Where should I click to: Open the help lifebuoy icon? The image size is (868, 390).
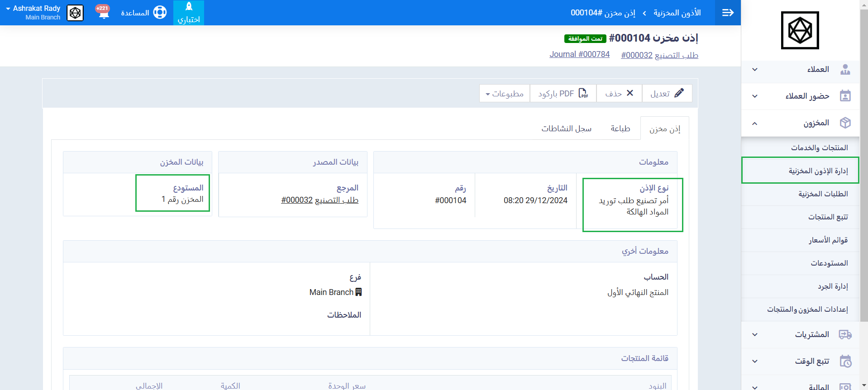(x=160, y=13)
